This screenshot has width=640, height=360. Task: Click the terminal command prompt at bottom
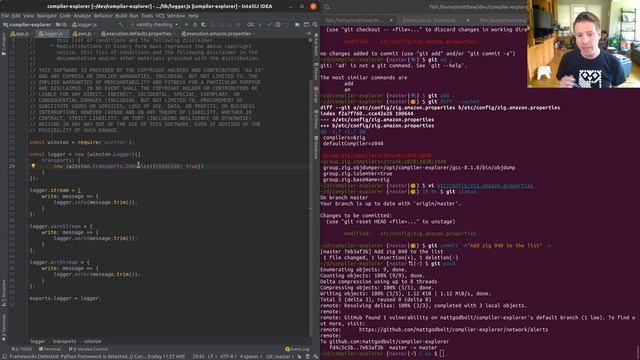(x=442, y=353)
